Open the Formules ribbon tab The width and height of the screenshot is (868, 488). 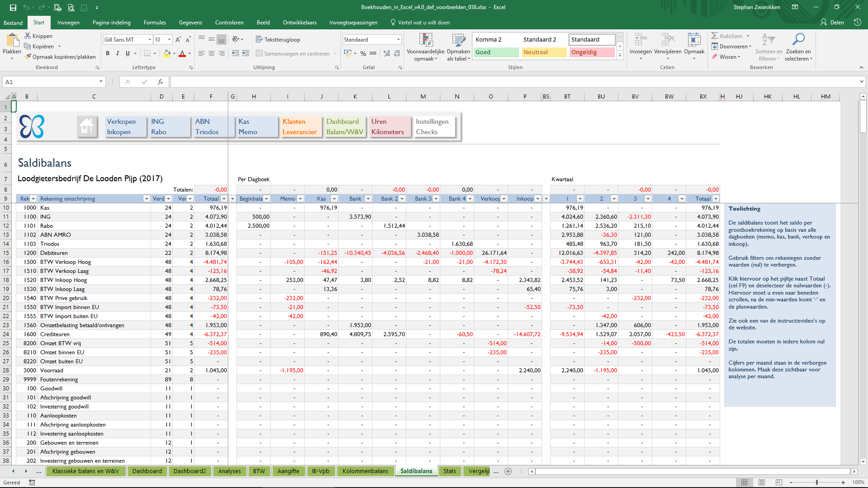[154, 22]
